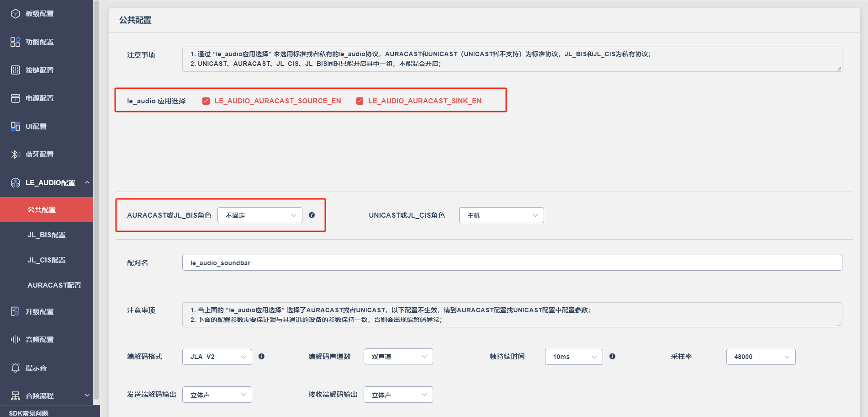This screenshot has width=868, height=417.
Task: Click the 板级配置 cube icon
Action: [x=16, y=14]
